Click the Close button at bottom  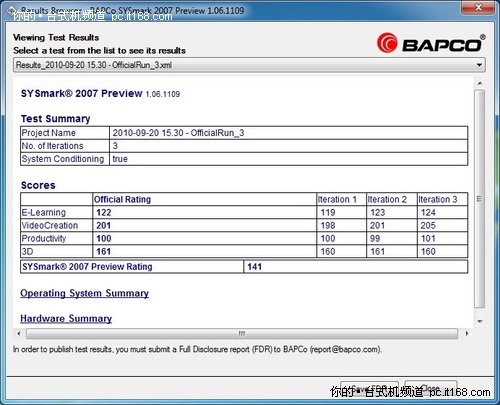(x=431, y=389)
